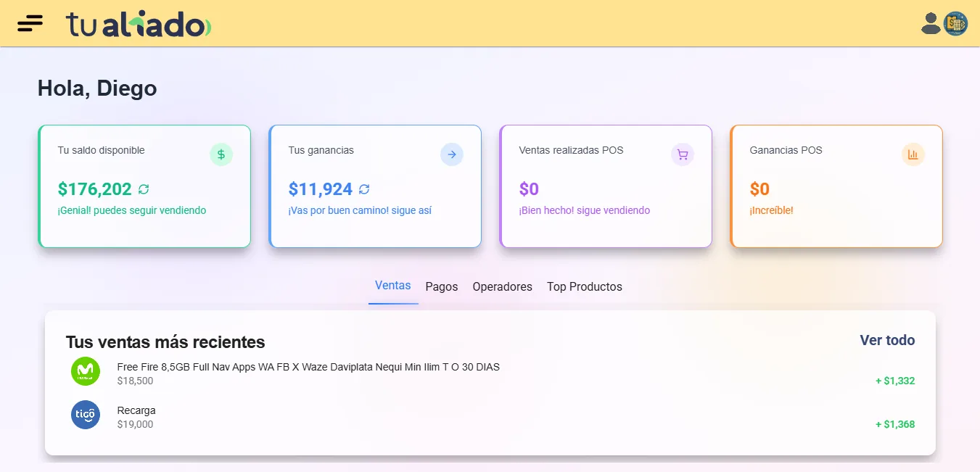The width and height of the screenshot is (980, 472).
Task: Click Ver todo to see all sales
Action: 887,340
